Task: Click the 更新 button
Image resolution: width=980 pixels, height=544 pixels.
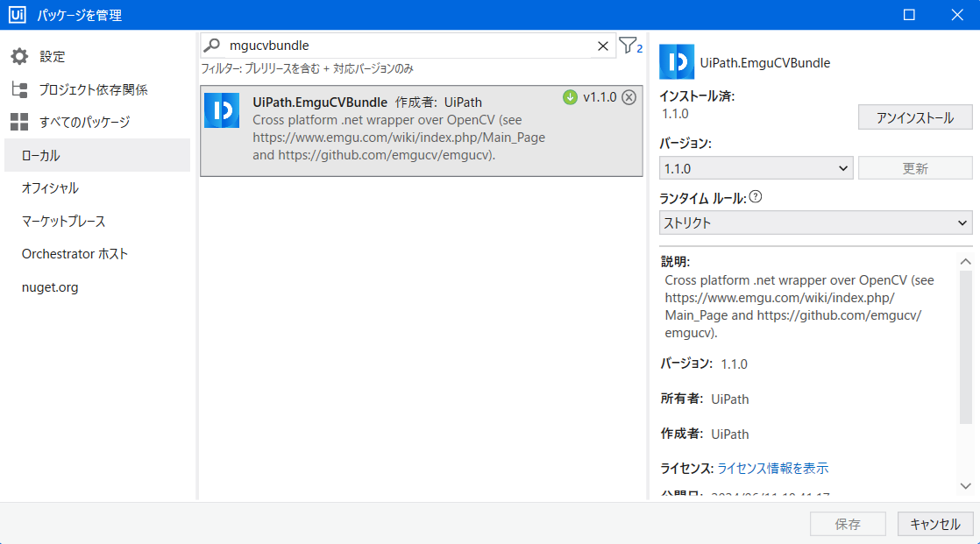Action: coord(915,168)
